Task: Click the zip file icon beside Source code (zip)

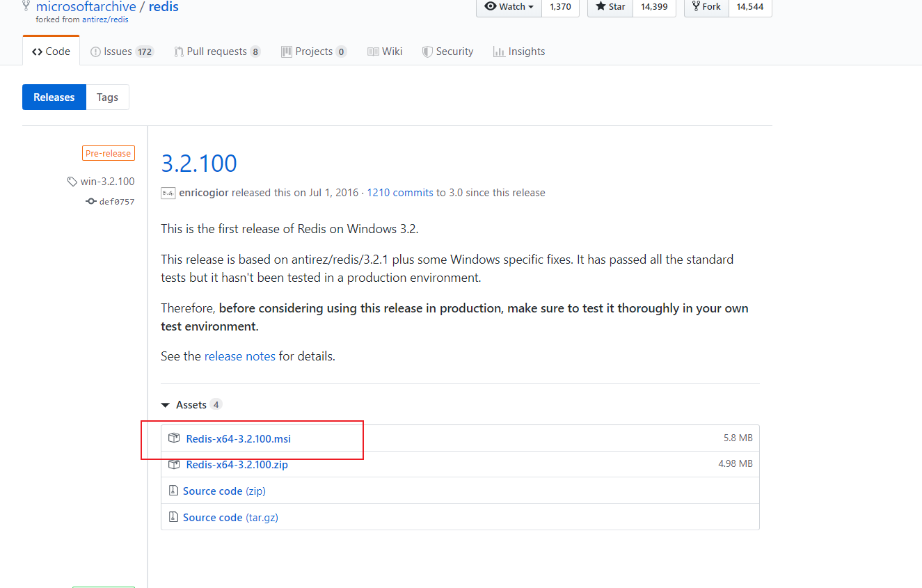Action: point(173,491)
